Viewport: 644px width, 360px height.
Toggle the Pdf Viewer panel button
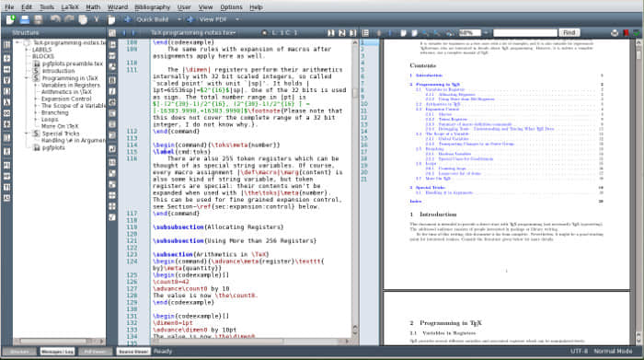tap(95, 352)
